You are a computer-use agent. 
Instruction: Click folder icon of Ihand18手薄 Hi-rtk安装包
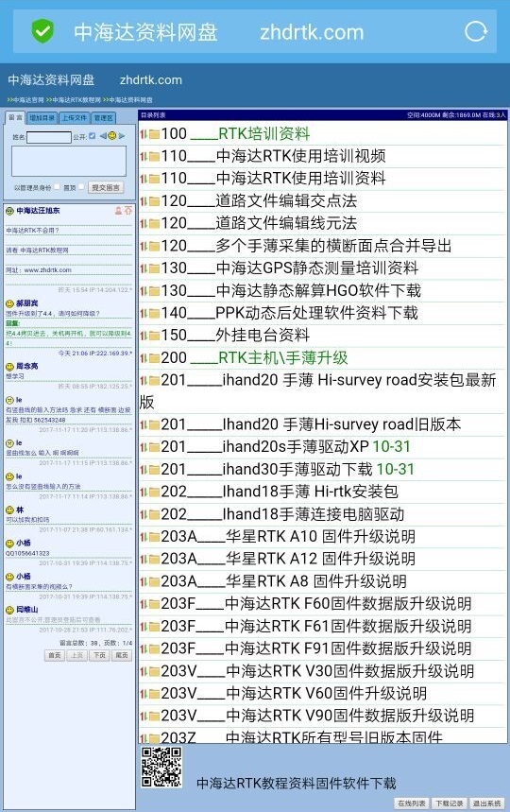tap(154, 492)
